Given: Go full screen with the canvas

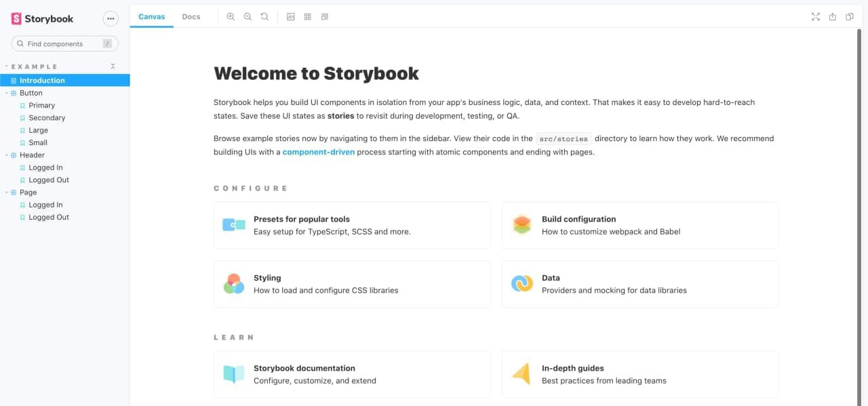Looking at the screenshot, I should point(815,16).
